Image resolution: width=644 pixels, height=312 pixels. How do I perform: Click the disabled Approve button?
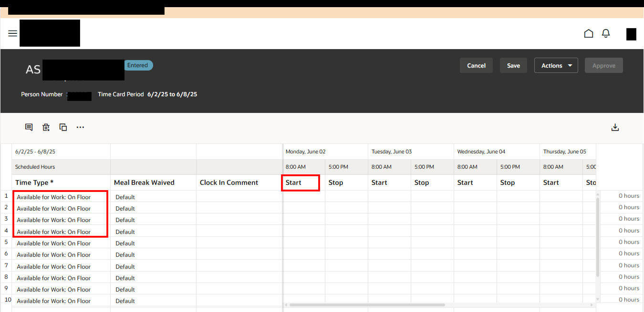(x=604, y=66)
